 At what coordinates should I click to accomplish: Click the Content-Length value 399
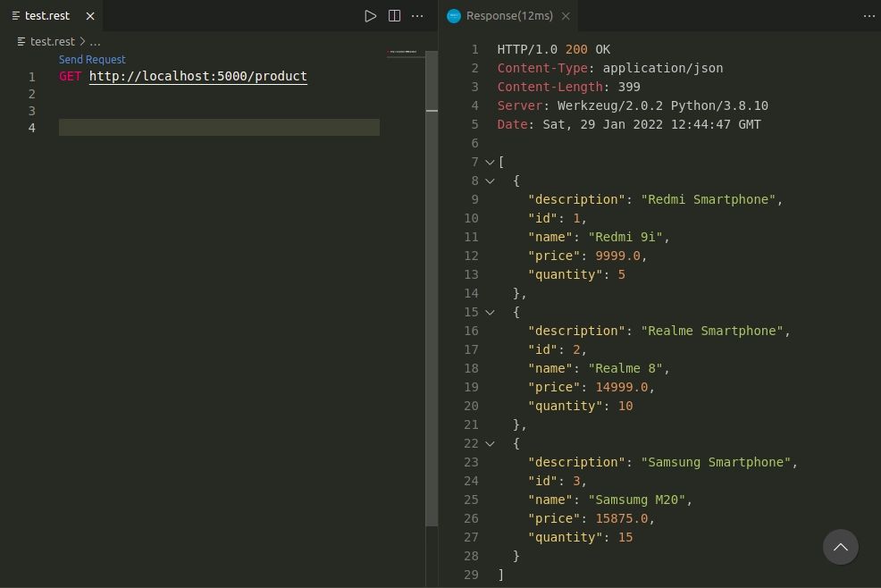(x=629, y=87)
